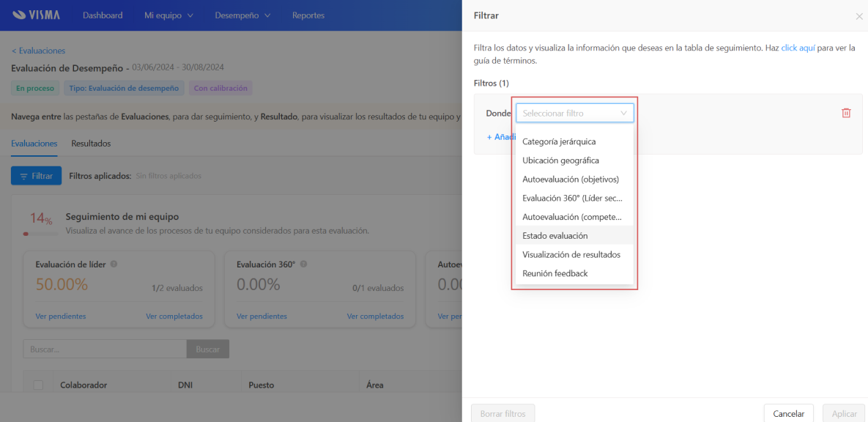Viewport: 868px width, 422px height.
Task: Click the Aplicar button
Action: click(845, 414)
